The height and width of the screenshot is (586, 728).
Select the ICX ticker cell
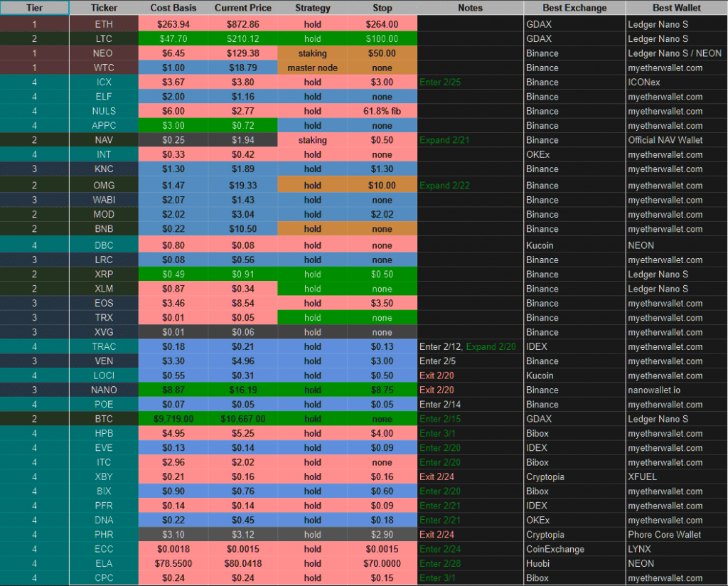[x=104, y=82]
